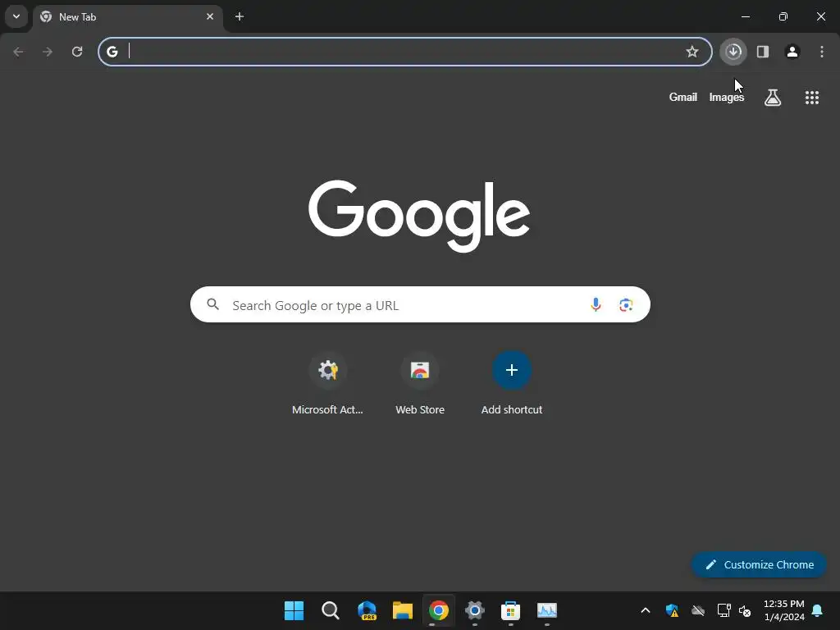840x630 pixels.
Task: Click the OneDrive cloud tray icon
Action: [697, 610]
